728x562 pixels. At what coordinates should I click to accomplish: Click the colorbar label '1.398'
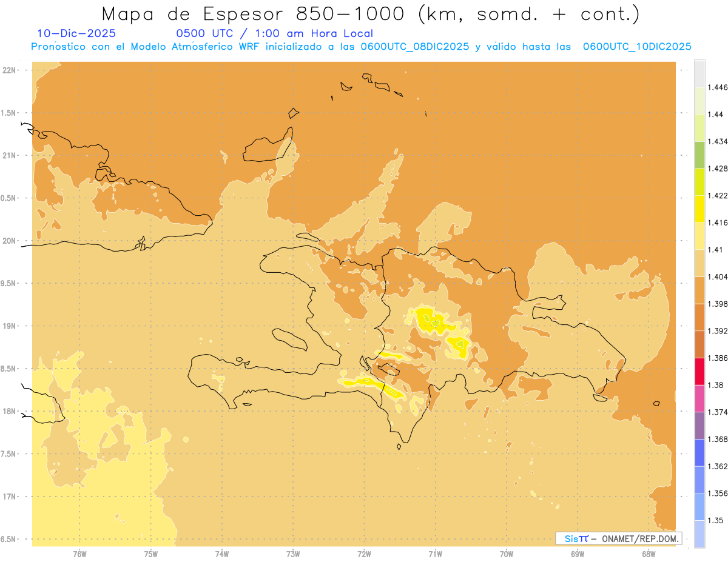coord(718,304)
